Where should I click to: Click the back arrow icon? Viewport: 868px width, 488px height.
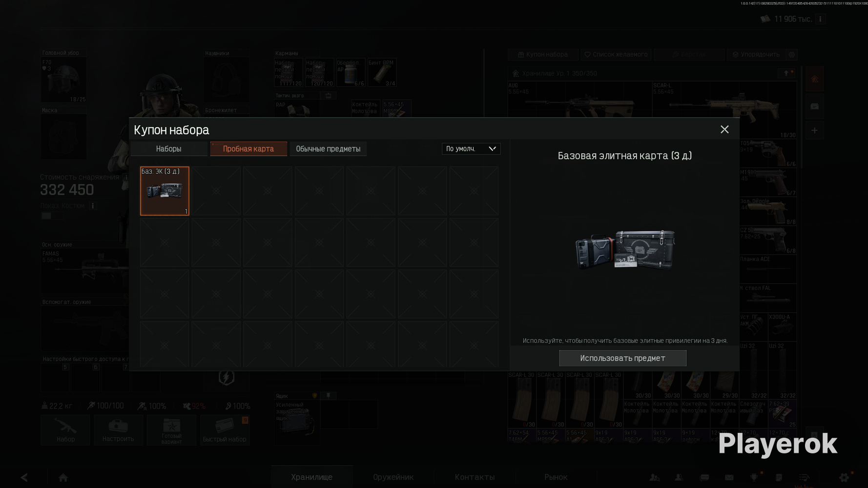(24, 477)
